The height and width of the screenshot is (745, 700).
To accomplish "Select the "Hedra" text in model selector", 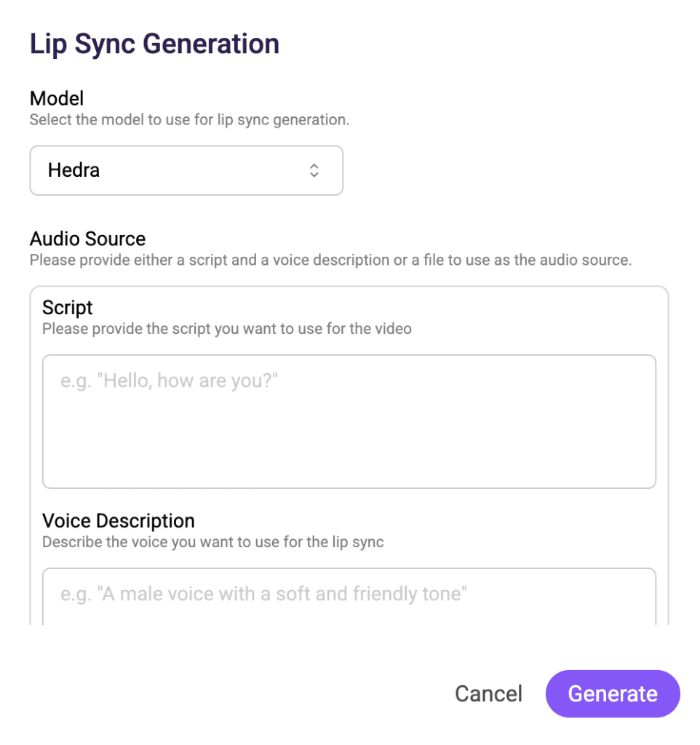I will [x=73, y=171].
